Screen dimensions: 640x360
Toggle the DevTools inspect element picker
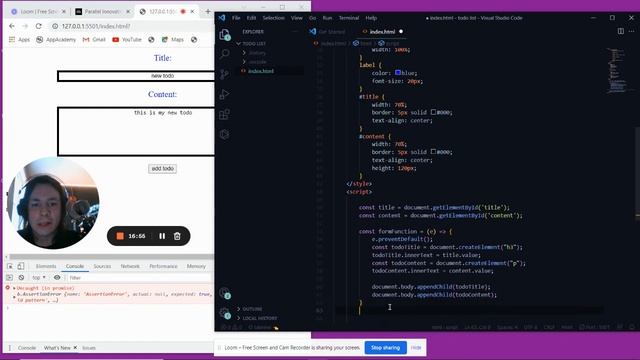click(x=10, y=266)
